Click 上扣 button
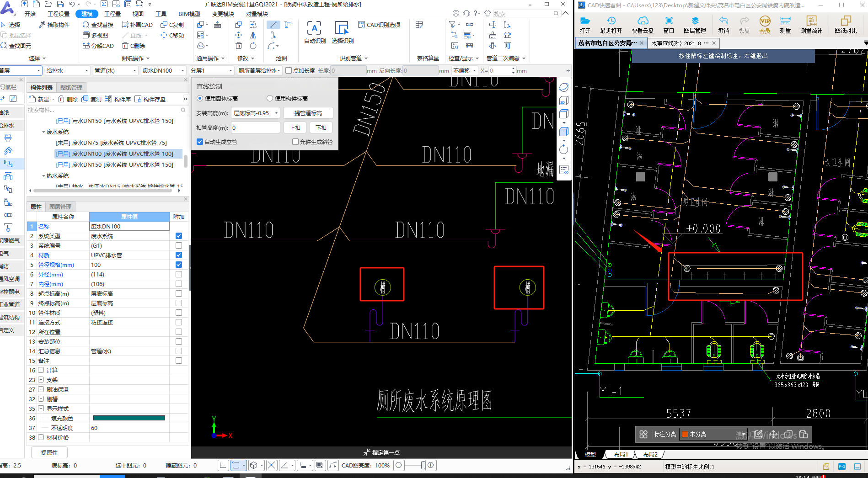Viewport: 868px width, 478px height. [x=295, y=127]
